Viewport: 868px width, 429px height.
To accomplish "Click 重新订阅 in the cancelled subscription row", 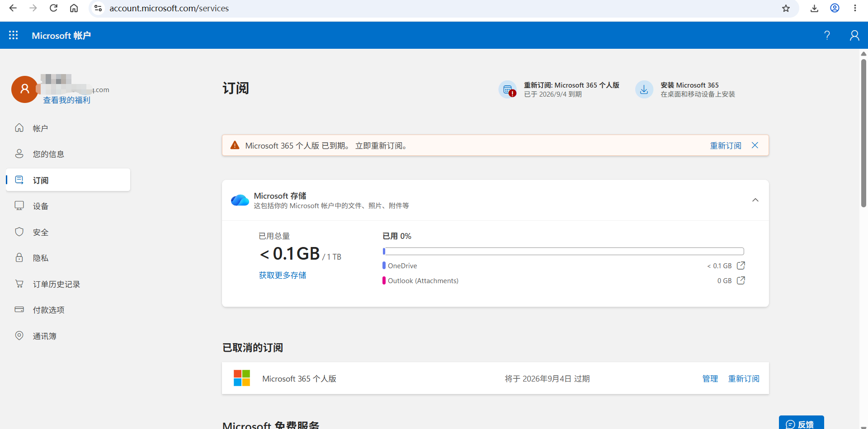I will (x=744, y=378).
